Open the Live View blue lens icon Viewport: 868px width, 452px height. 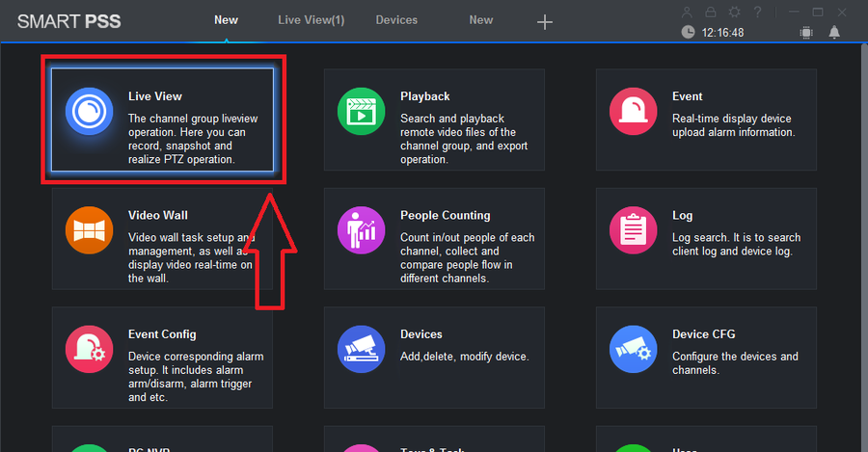click(x=89, y=111)
